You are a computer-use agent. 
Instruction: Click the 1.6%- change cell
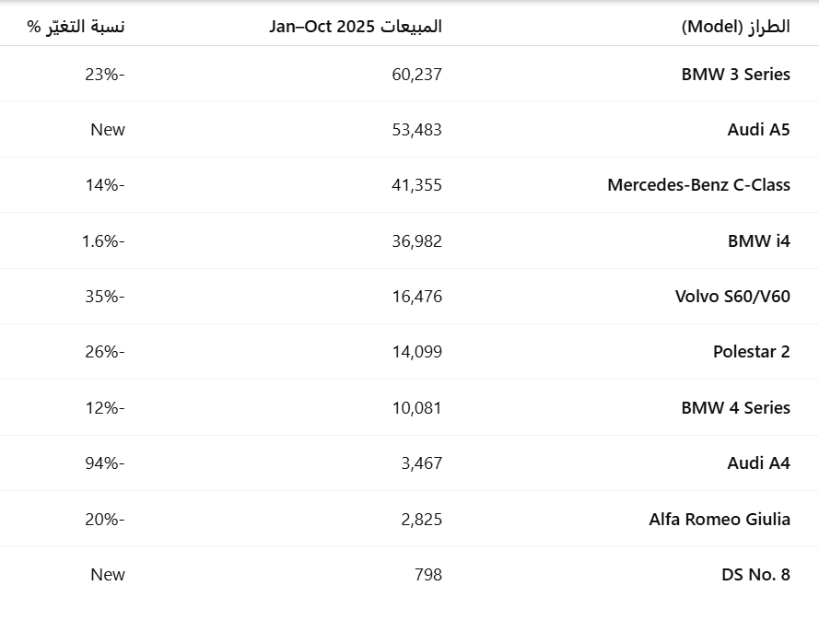point(101,241)
